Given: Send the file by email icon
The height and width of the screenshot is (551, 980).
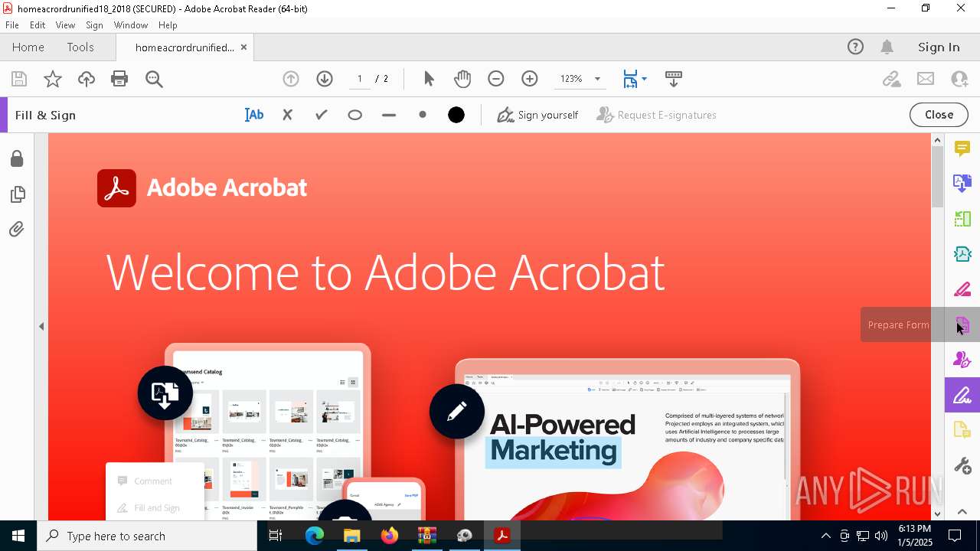Looking at the screenshot, I should click(926, 79).
